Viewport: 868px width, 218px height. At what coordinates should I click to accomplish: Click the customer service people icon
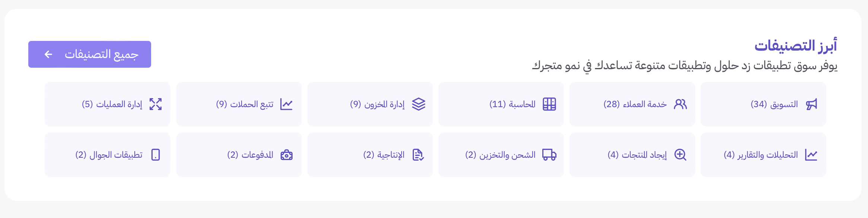(680, 104)
